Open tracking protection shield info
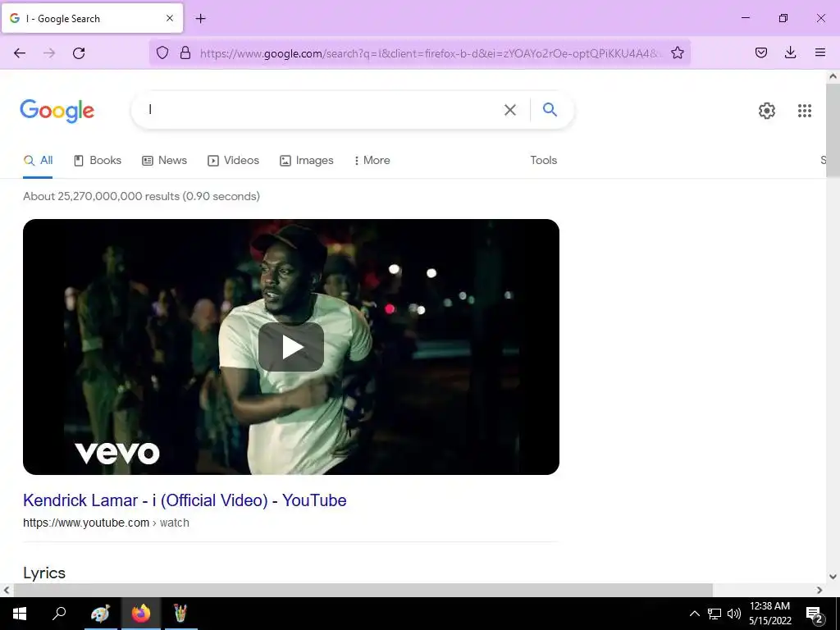This screenshot has width=840, height=630. point(162,52)
